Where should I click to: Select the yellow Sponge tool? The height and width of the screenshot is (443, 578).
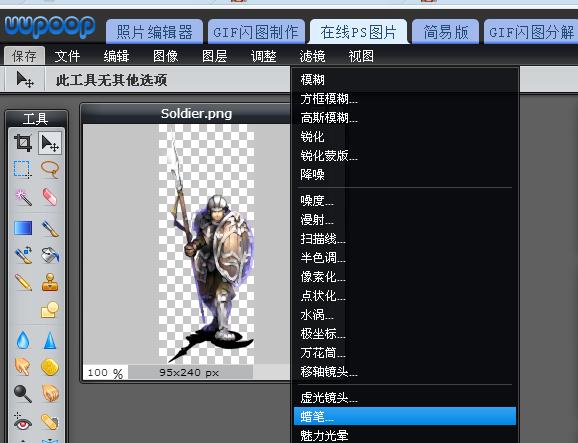(x=50, y=367)
